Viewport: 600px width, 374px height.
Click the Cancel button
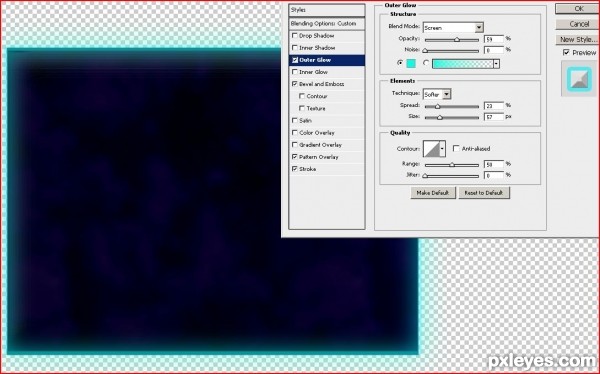pos(578,24)
